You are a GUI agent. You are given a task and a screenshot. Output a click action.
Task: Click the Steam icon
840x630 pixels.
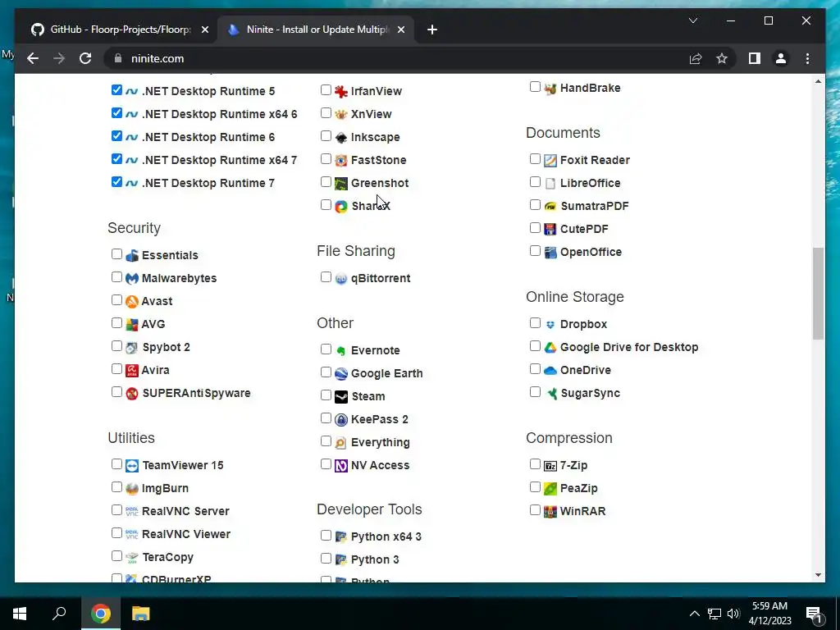[341, 397]
